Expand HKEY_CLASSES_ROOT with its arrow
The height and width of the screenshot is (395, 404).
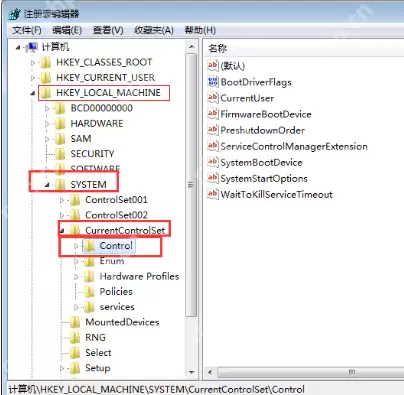pos(33,62)
